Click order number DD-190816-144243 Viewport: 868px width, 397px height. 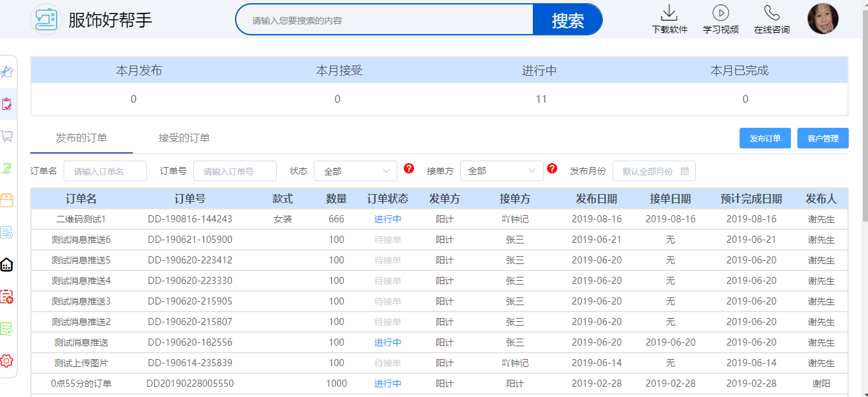click(x=190, y=219)
